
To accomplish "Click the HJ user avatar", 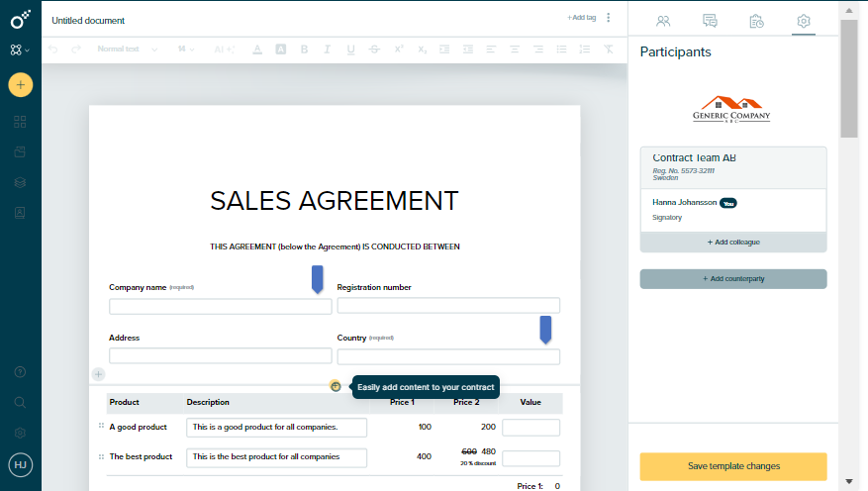I will (x=21, y=463).
